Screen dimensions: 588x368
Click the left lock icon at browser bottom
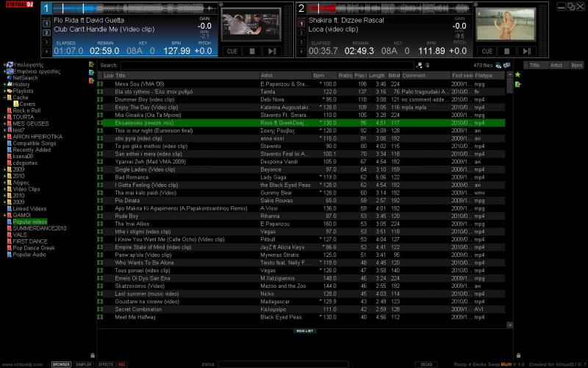pos(93,355)
